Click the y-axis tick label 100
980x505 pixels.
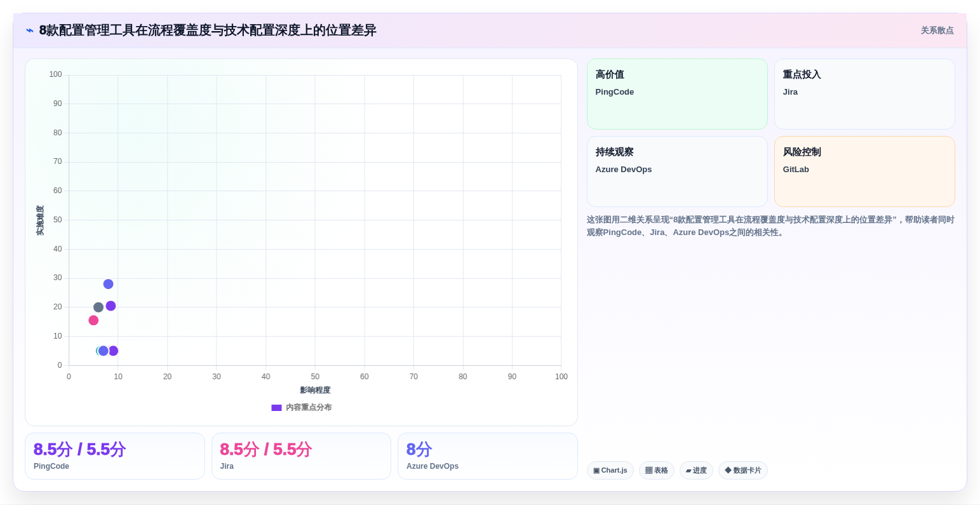pos(56,74)
